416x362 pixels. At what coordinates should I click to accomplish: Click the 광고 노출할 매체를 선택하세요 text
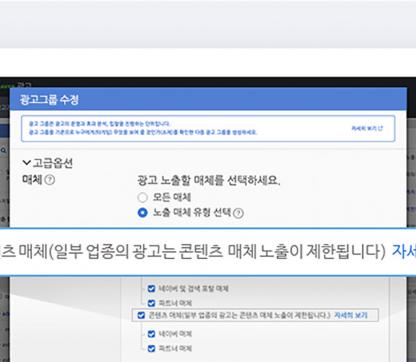(209, 180)
